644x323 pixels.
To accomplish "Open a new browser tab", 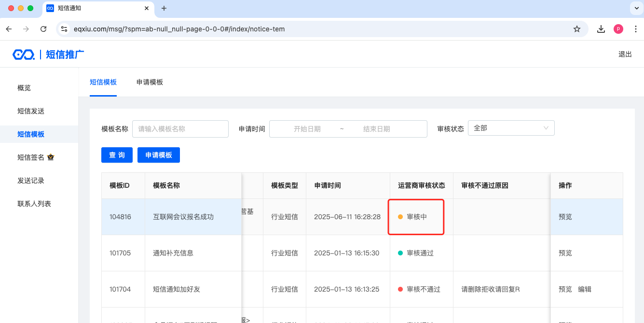I will tap(164, 8).
